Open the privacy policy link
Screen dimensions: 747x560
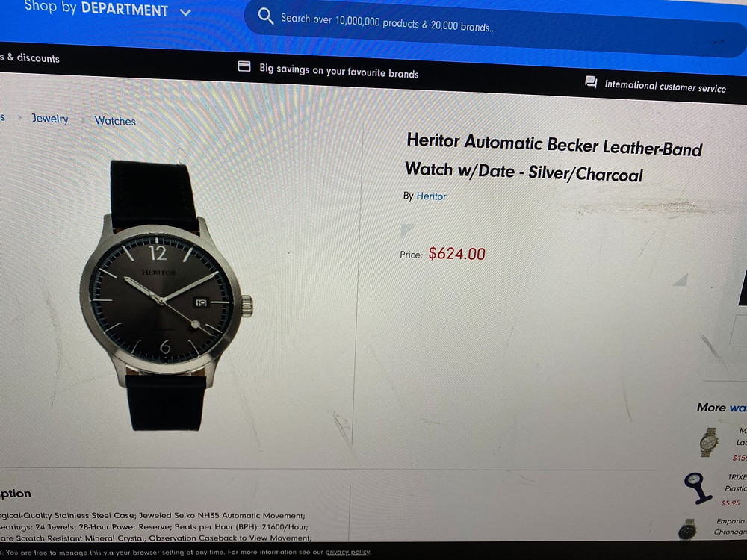347,552
